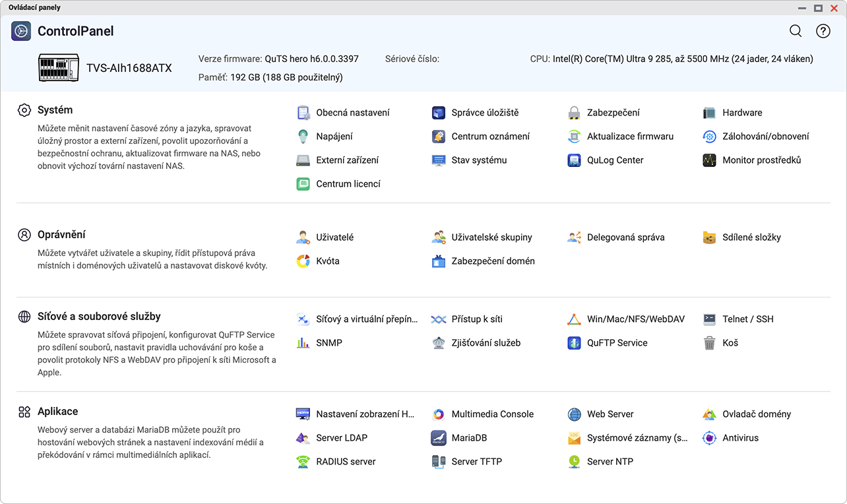Open the Monitor prostředků icon
Viewport: 847px width, 504px height.
(x=709, y=160)
